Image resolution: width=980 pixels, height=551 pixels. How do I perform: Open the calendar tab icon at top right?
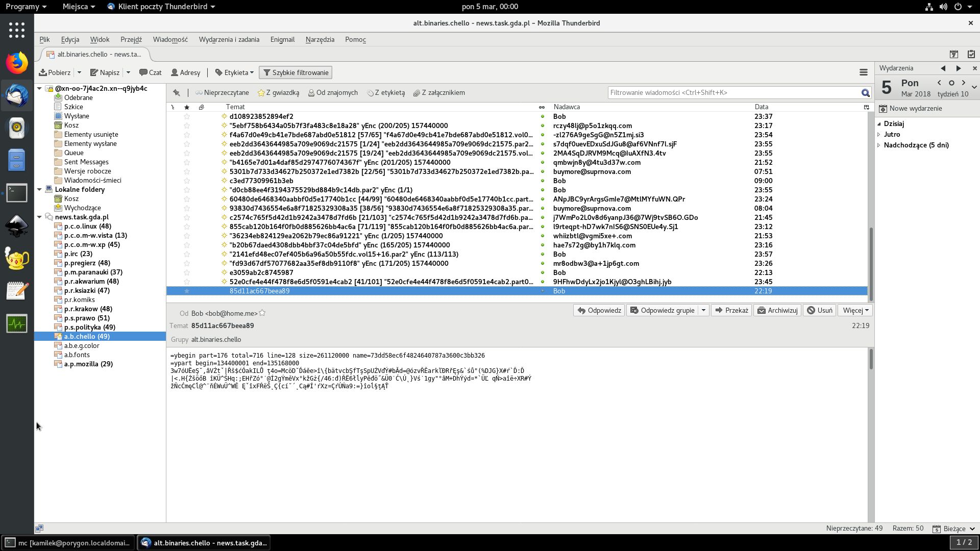(x=953, y=54)
